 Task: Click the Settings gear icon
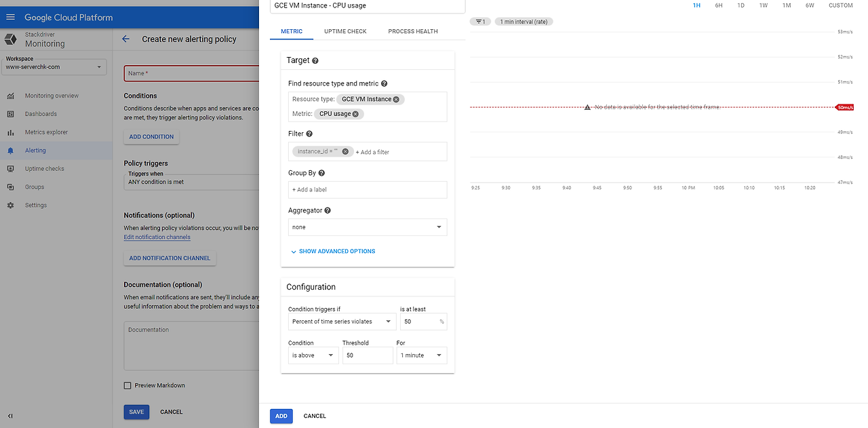pos(10,206)
